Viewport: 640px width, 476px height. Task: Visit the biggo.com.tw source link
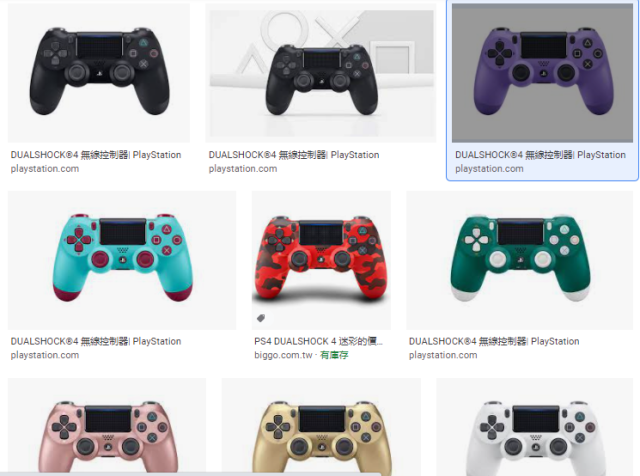[283, 355]
